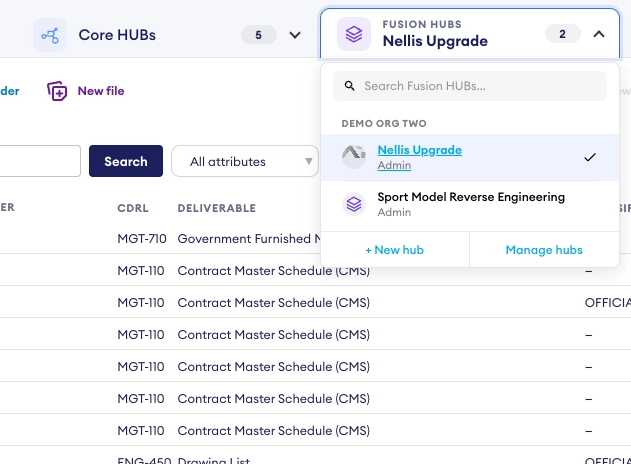Click the magnifier icon in hub search
The height and width of the screenshot is (464, 631).
pos(350,86)
